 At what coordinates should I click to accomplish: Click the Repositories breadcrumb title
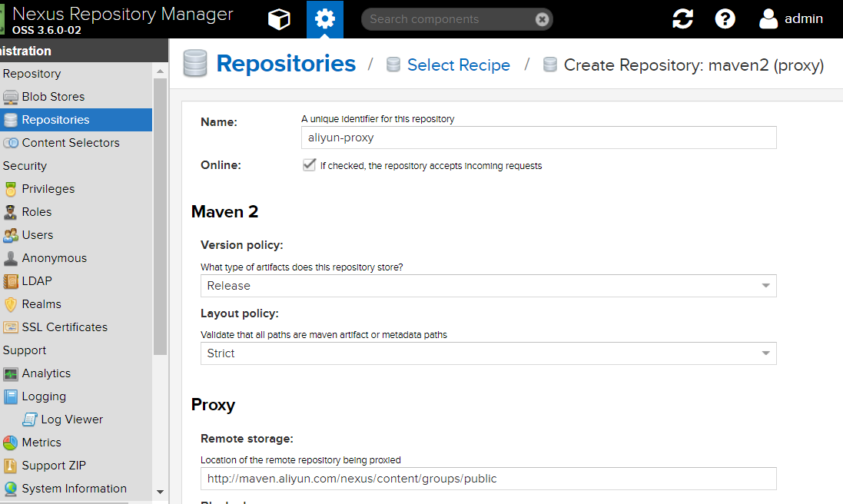pos(286,64)
